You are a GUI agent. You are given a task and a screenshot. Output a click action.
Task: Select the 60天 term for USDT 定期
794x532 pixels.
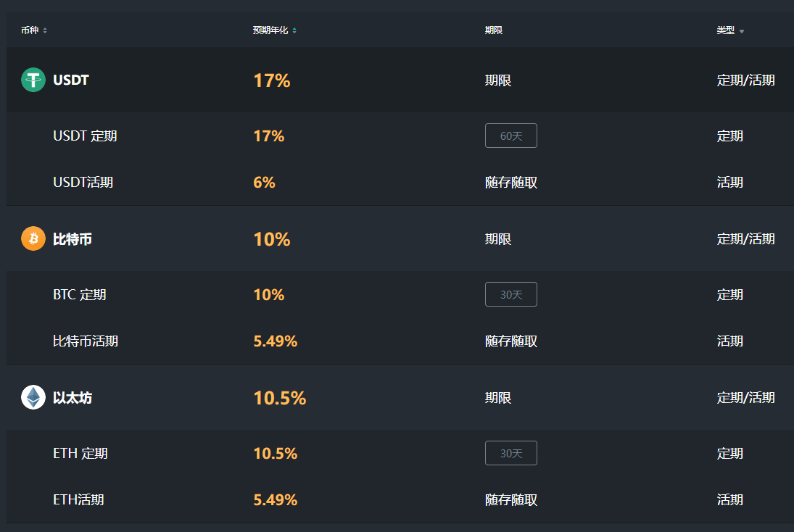tap(510, 136)
